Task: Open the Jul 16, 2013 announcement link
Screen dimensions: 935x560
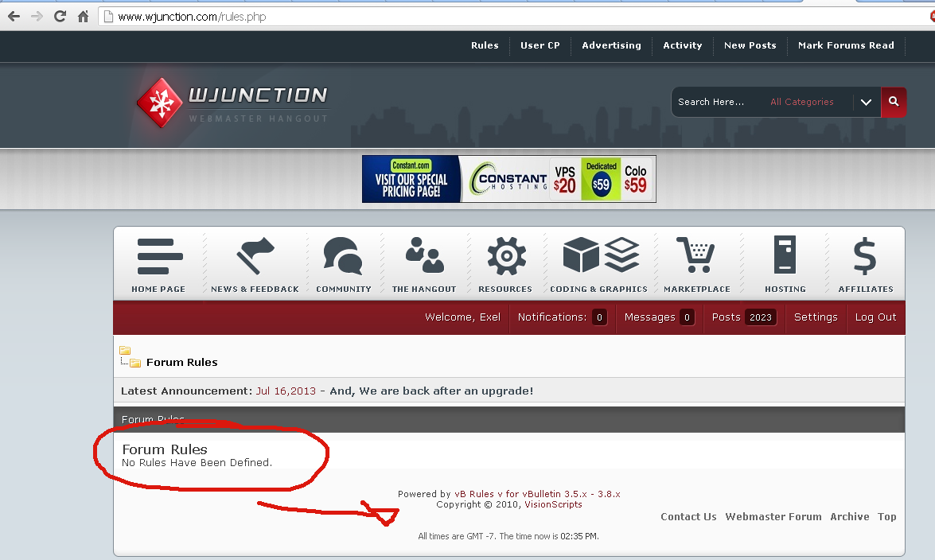Action: (x=286, y=391)
